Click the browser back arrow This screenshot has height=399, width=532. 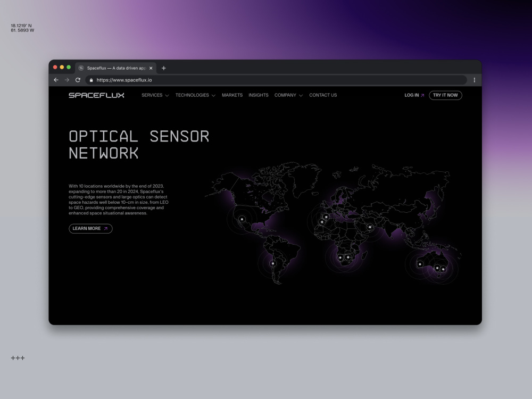pos(56,80)
